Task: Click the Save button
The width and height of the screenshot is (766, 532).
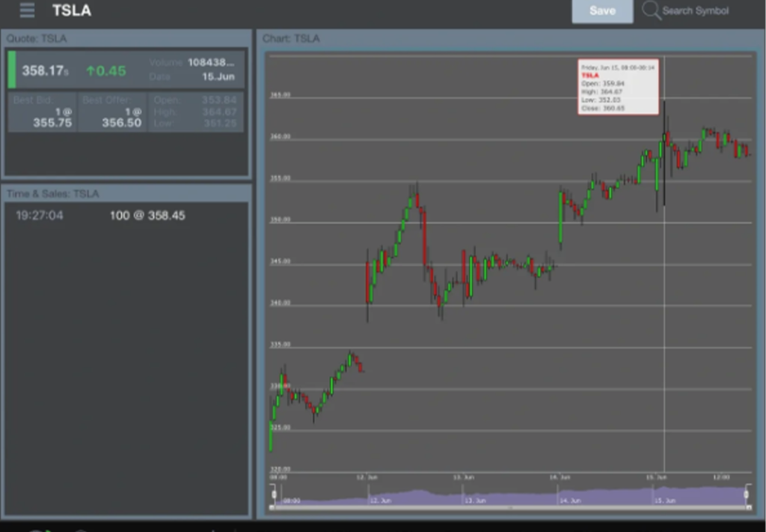Action: pos(602,10)
